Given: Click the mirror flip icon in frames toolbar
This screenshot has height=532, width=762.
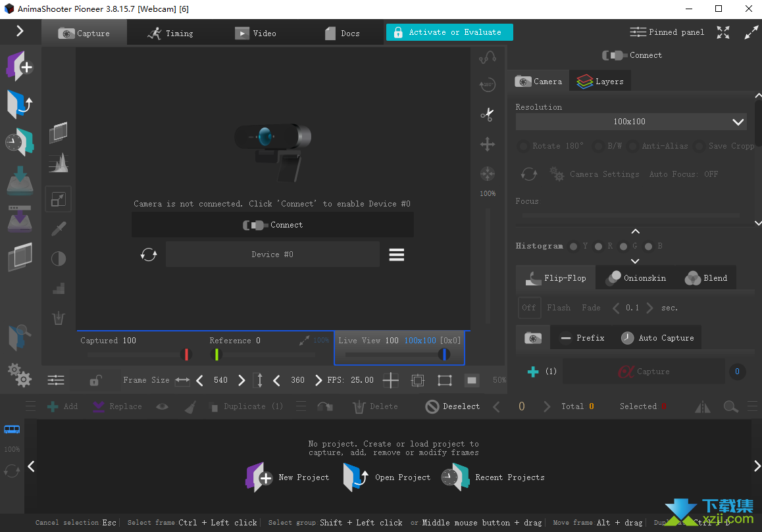Looking at the screenshot, I should [703, 406].
